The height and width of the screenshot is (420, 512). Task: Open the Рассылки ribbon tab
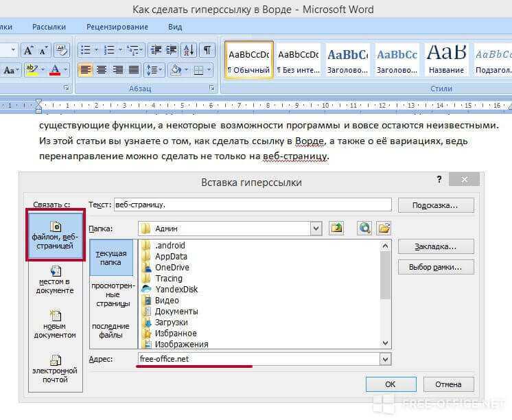tap(49, 27)
